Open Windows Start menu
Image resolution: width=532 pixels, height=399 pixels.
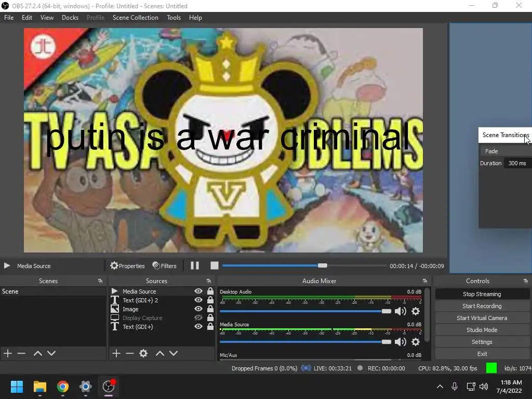17,387
